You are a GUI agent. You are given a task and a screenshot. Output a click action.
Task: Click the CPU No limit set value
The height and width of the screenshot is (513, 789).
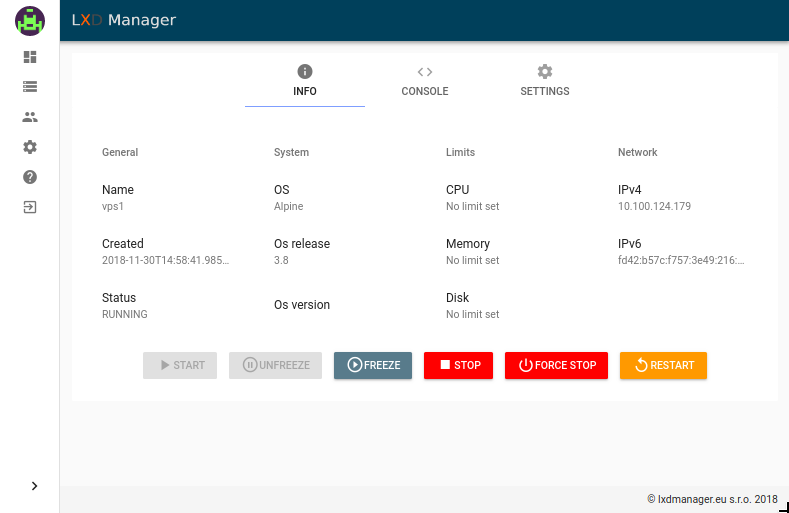[472, 206]
